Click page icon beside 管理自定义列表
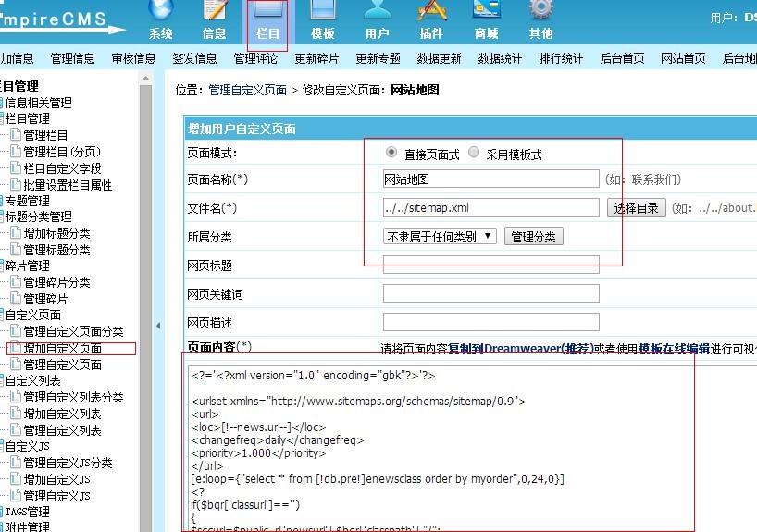This screenshot has width=757, height=532. [16, 429]
